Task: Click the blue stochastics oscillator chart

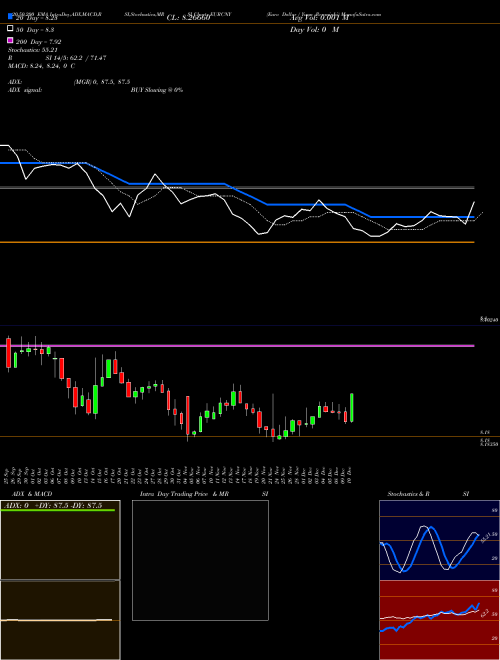Action: tap(439, 540)
